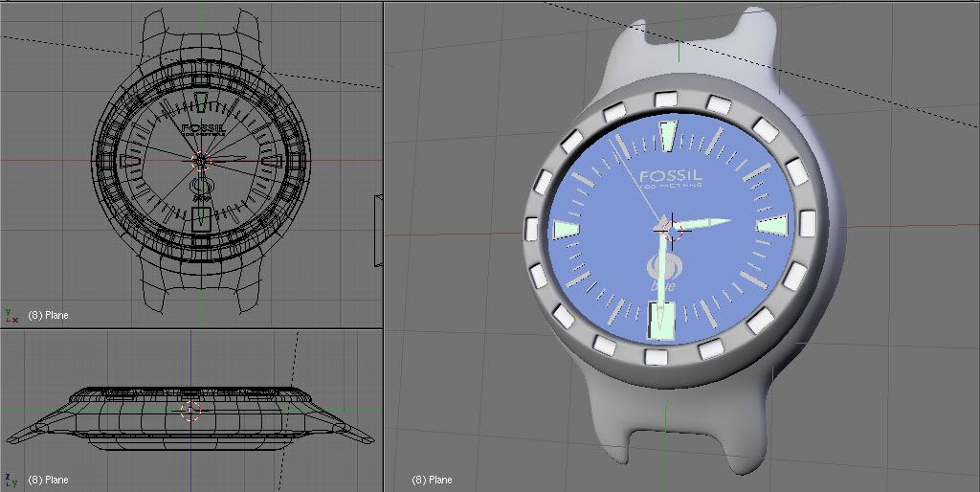This screenshot has width=980, height=492.
Task: Select the nine o'clock green marker on the dial
Action: coord(567,229)
